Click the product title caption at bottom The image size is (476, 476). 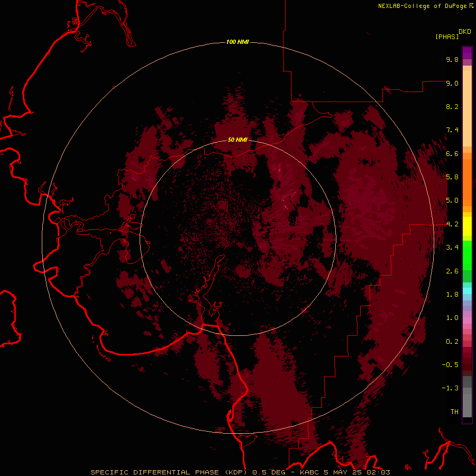240,472
